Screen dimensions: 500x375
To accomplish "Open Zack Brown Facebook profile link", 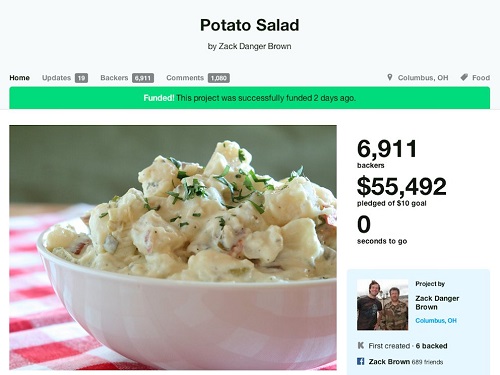I will (389, 361).
